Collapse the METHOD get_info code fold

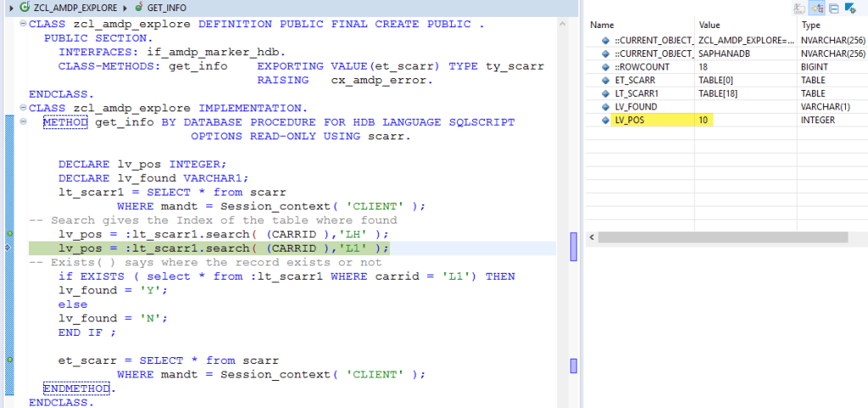coord(23,122)
